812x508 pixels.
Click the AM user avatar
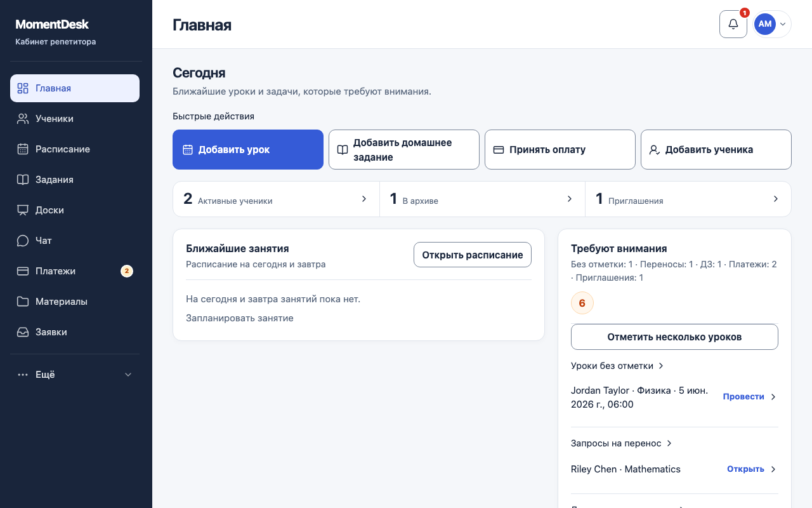pyautogui.click(x=765, y=24)
